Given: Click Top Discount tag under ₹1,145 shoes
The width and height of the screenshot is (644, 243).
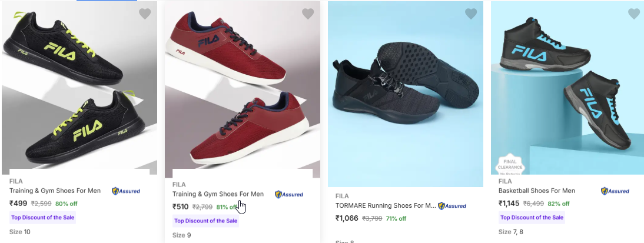Looking at the screenshot, I should click(532, 217).
